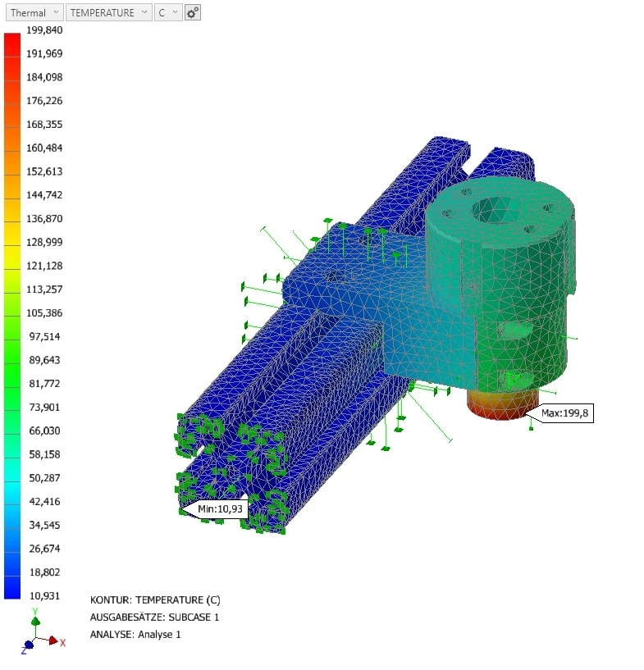Click the Y axis green arrow

(x=34, y=622)
